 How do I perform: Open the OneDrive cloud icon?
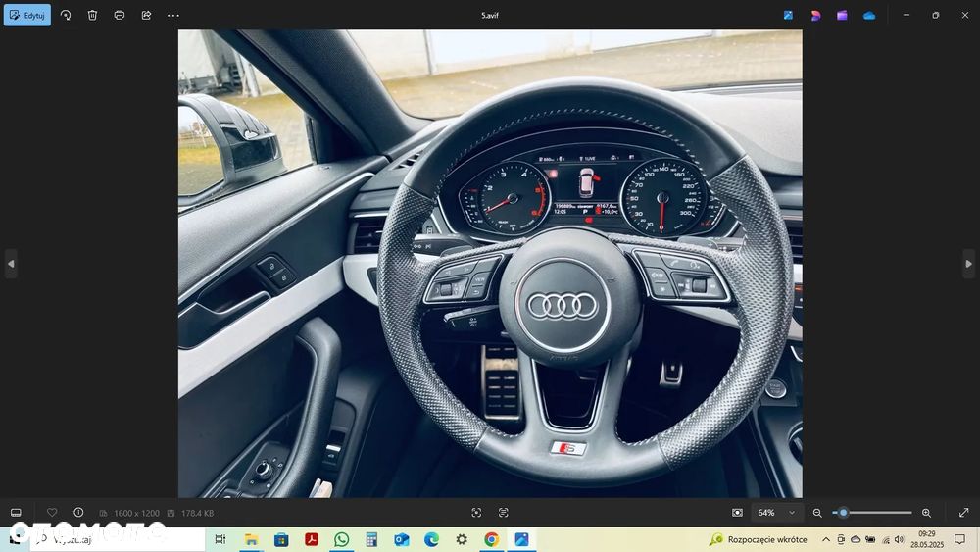pyautogui.click(x=869, y=15)
